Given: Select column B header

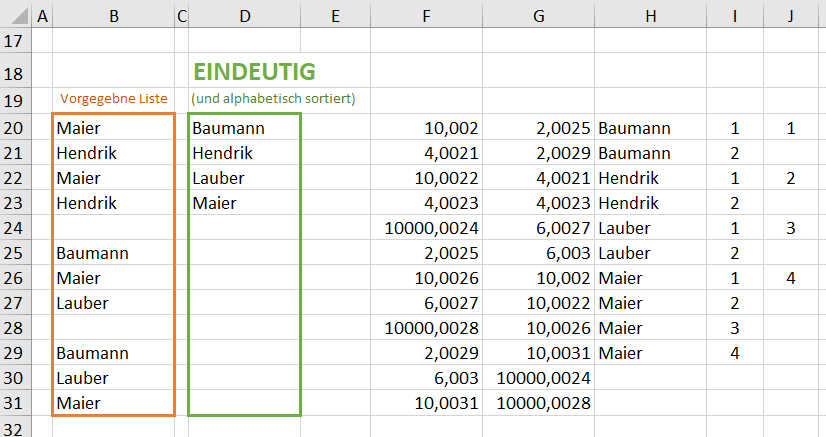Looking at the screenshot, I should (x=114, y=16).
